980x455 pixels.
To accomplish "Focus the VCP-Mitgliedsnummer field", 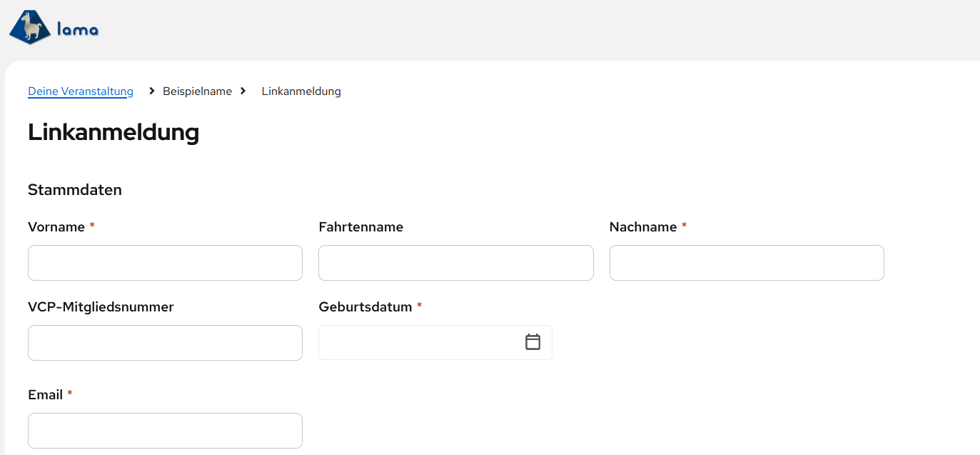I will (165, 342).
